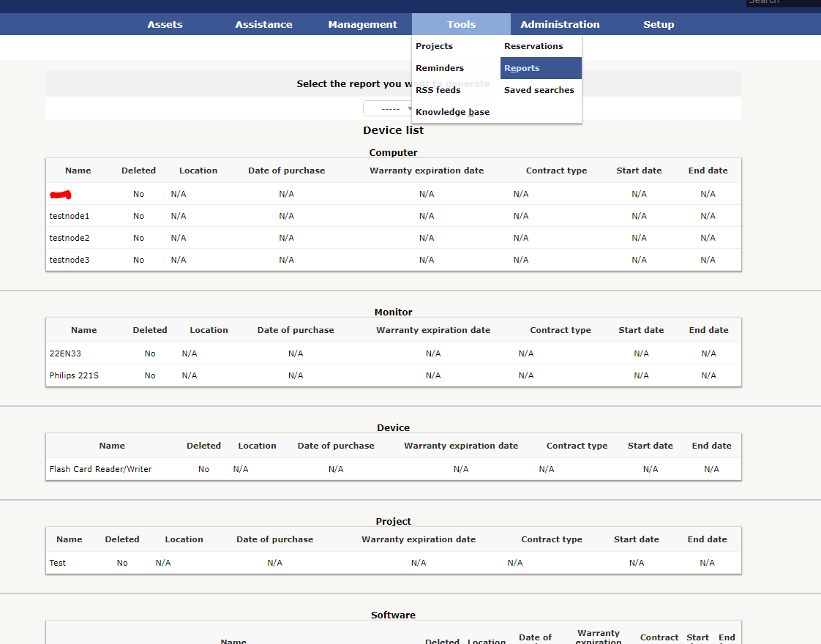Viewport: 821px width, 644px height.
Task: Choose Projects from Tools menu
Action: (434, 46)
